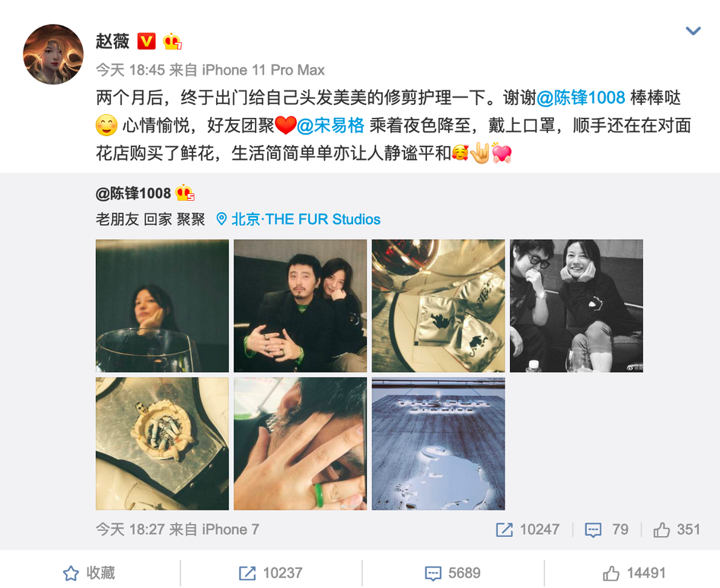Open the wine glass woman photo thumbnail
This screenshot has height=588, width=720.
pyautogui.click(x=162, y=306)
